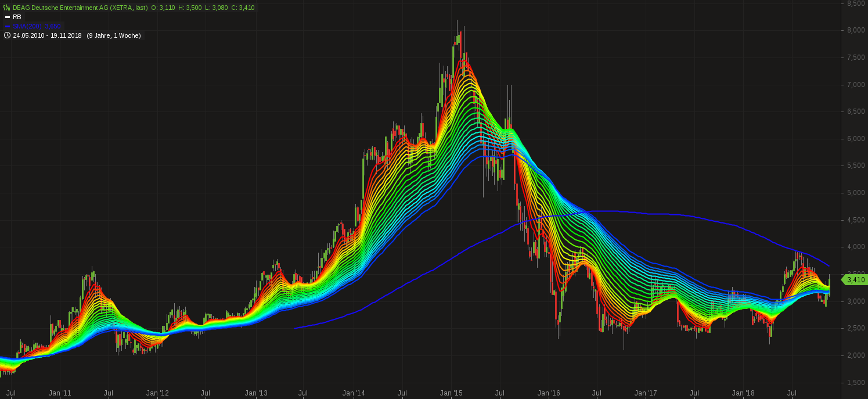
Task: Select the RB indicator label
Action: pyautogui.click(x=17, y=17)
